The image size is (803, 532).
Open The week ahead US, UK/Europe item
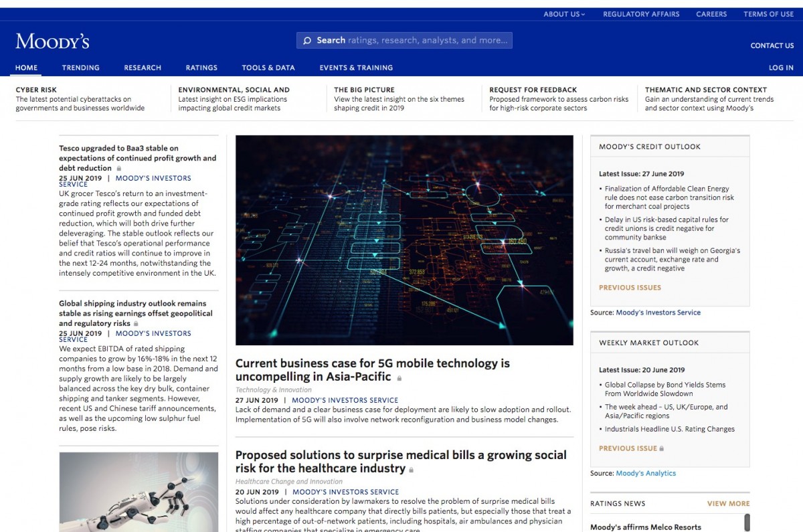(x=666, y=411)
